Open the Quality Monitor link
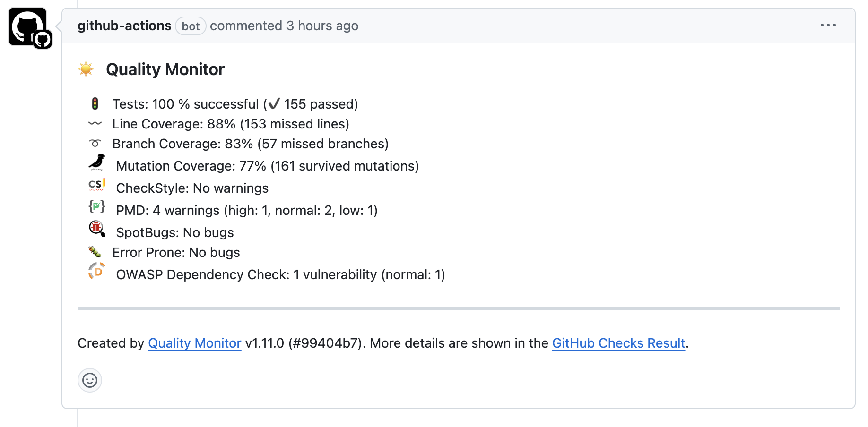868x427 pixels. (194, 343)
